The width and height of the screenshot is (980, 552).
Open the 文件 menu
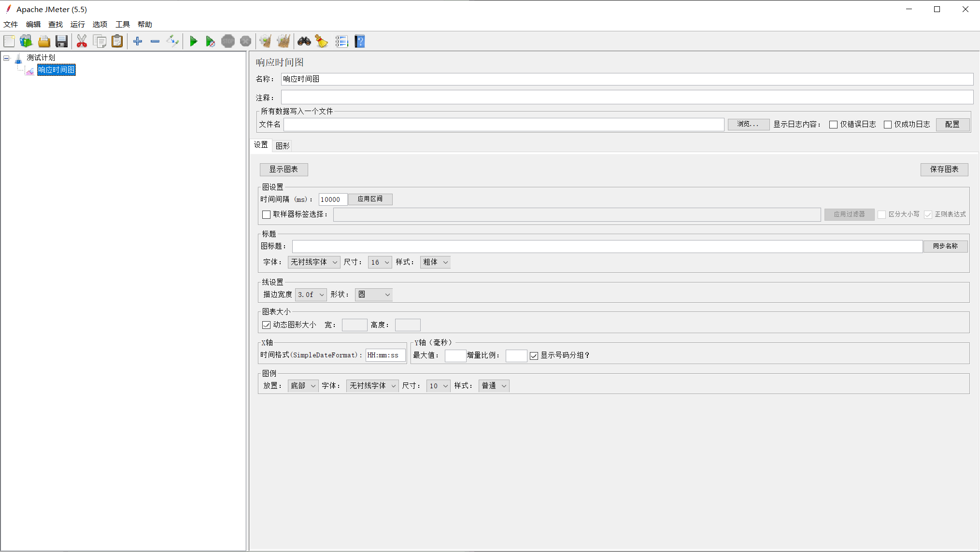[x=11, y=24]
